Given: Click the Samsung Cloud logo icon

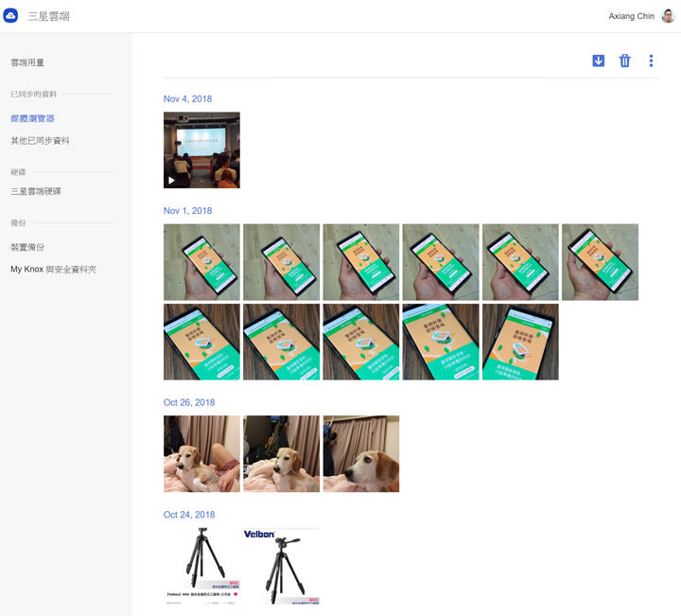Looking at the screenshot, I should 11,16.
